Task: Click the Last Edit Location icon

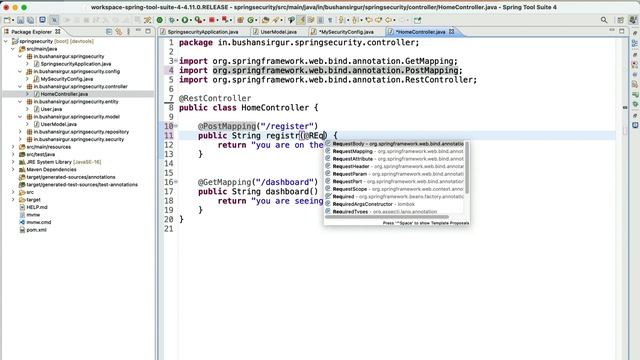Action: pos(369,20)
